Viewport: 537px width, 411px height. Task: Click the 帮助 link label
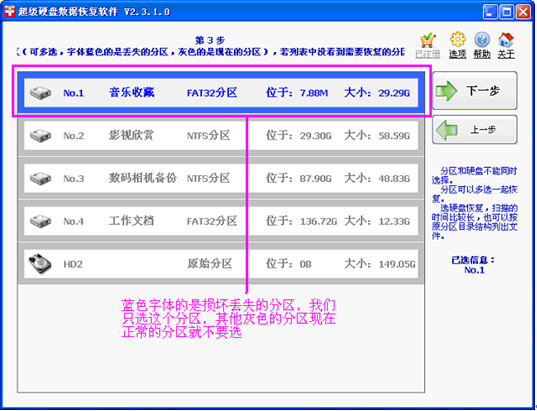coord(482,54)
